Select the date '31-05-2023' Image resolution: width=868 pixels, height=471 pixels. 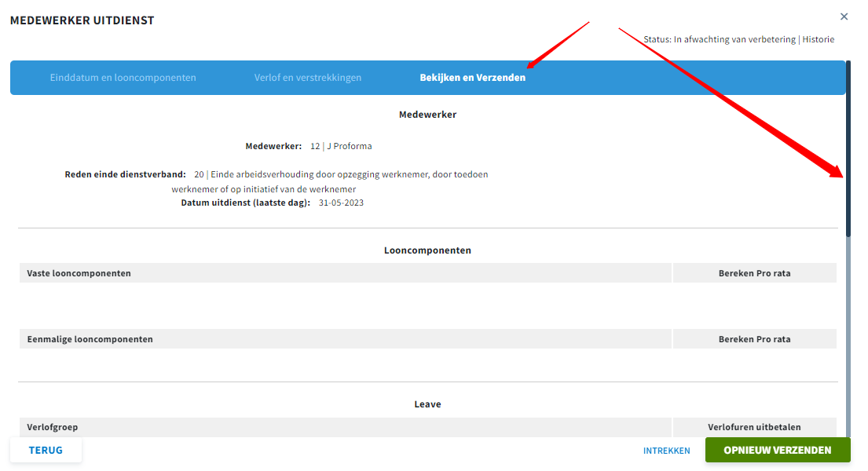point(341,203)
